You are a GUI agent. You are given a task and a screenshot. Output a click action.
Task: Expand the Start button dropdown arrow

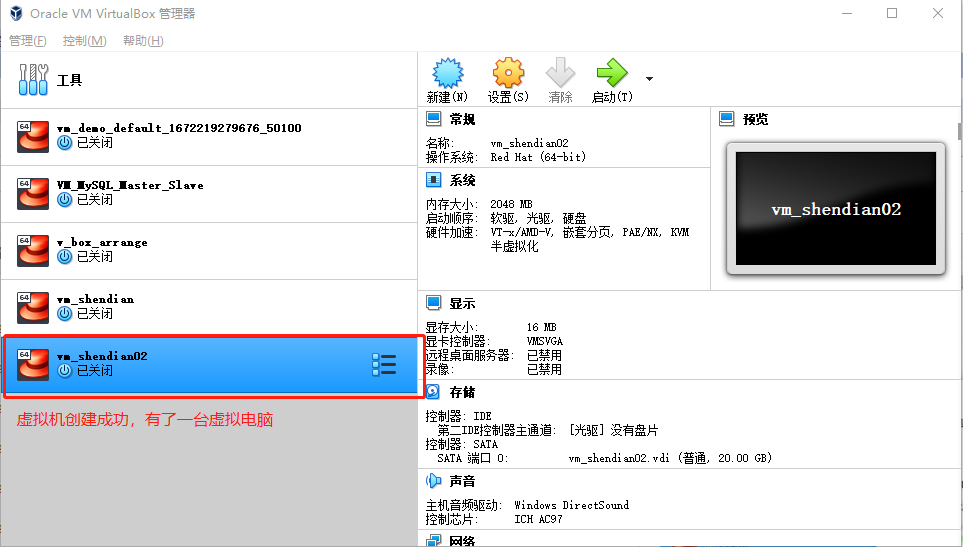coord(649,79)
